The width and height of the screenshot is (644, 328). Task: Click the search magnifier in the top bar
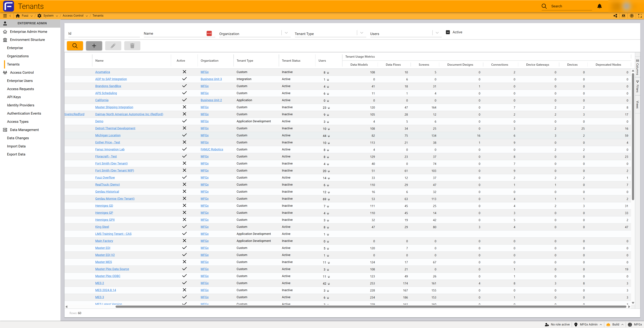544,6
